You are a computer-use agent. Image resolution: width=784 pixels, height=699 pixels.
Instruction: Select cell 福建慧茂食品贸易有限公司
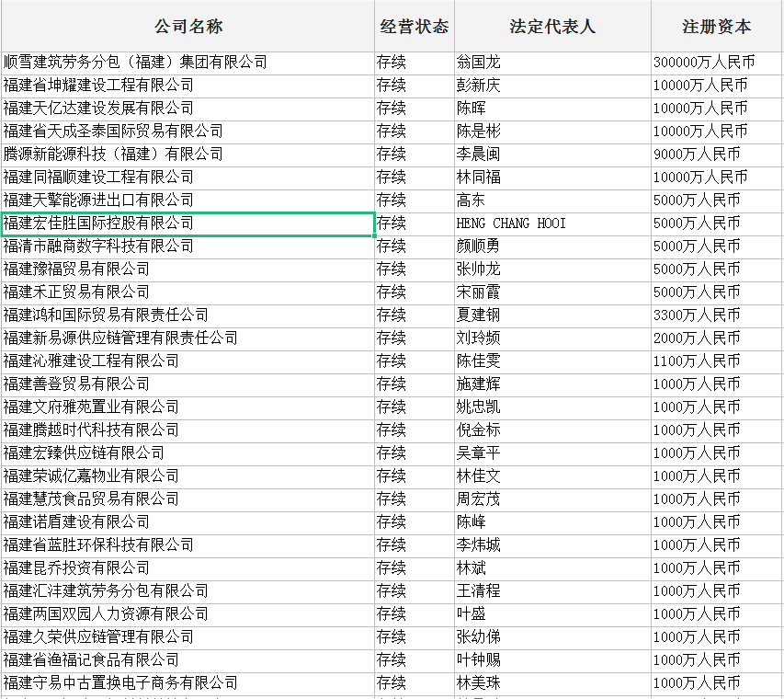pyautogui.click(x=188, y=499)
